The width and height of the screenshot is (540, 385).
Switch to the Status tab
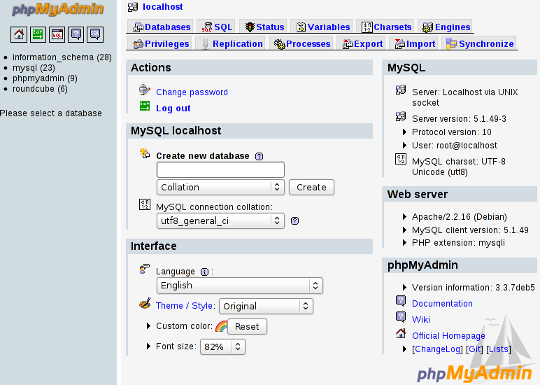tap(264, 27)
